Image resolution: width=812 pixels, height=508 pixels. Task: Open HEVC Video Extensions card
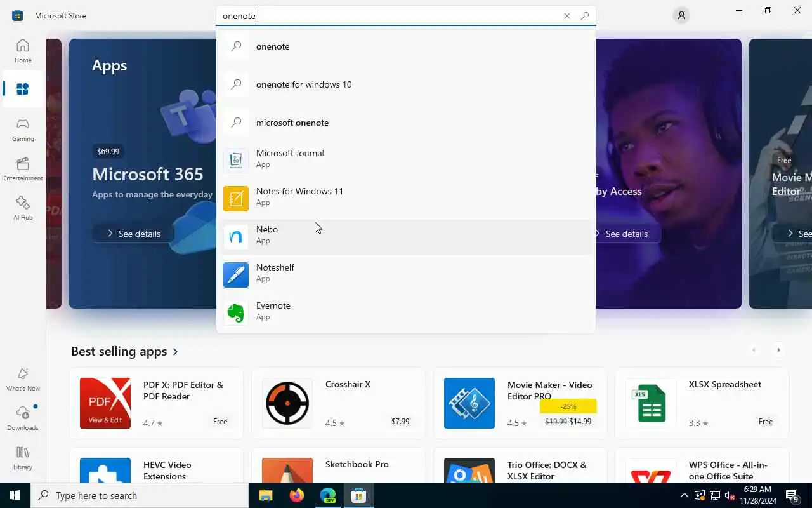[x=156, y=465]
